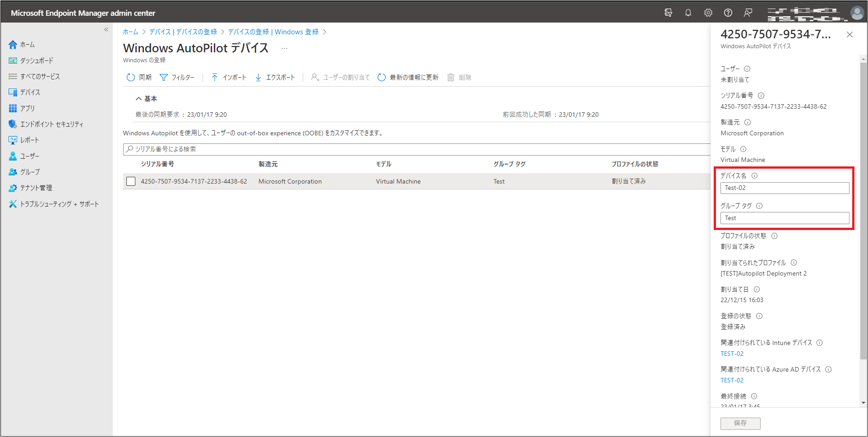Click the 削除 toolbar button
868x437 pixels.
(459, 78)
